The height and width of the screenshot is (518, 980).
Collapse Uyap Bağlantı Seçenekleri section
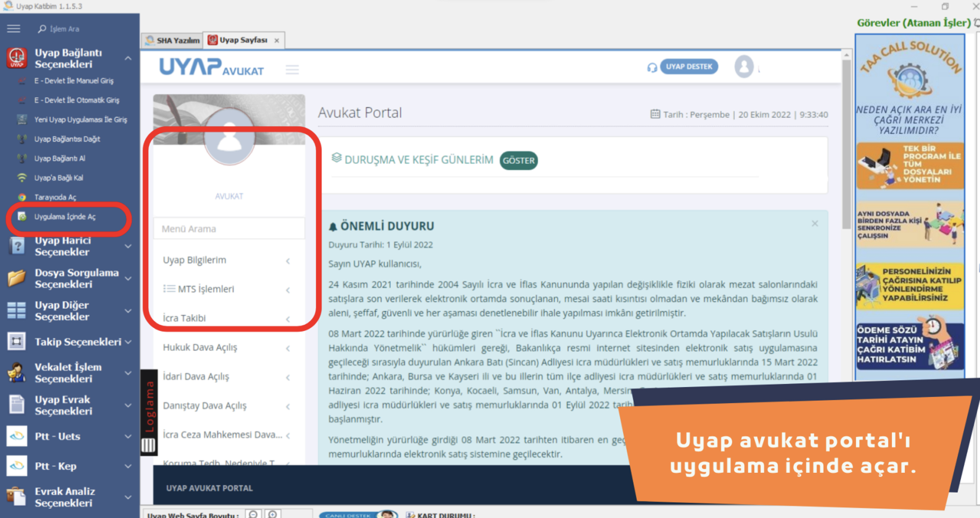[128, 58]
